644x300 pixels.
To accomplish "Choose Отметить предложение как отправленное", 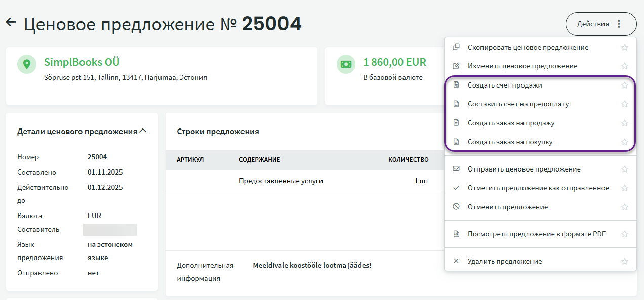I will pyautogui.click(x=538, y=188).
